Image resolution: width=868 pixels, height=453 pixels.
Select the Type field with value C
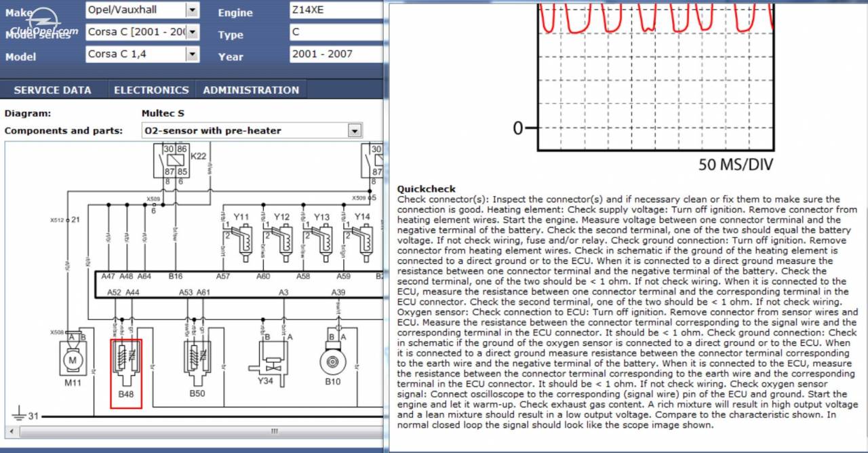tap(336, 32)
